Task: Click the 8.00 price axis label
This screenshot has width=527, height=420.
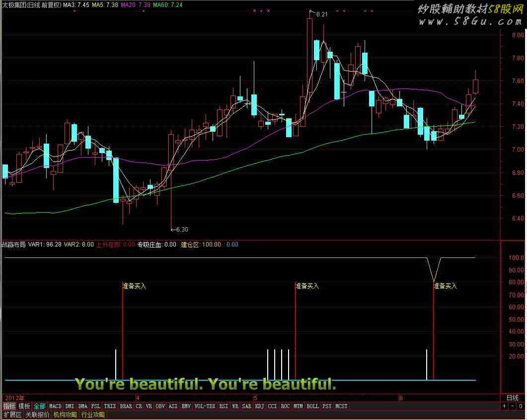Action: pos(518,35)
